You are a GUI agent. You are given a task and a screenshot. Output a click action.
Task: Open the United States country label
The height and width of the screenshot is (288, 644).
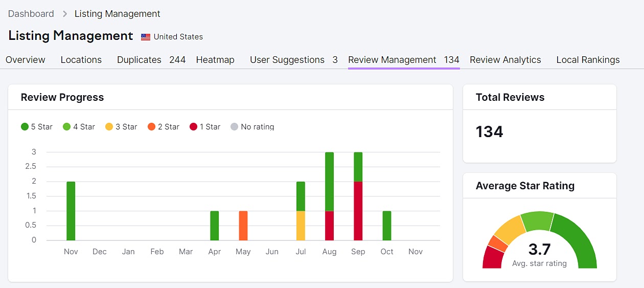pos(178,37)
